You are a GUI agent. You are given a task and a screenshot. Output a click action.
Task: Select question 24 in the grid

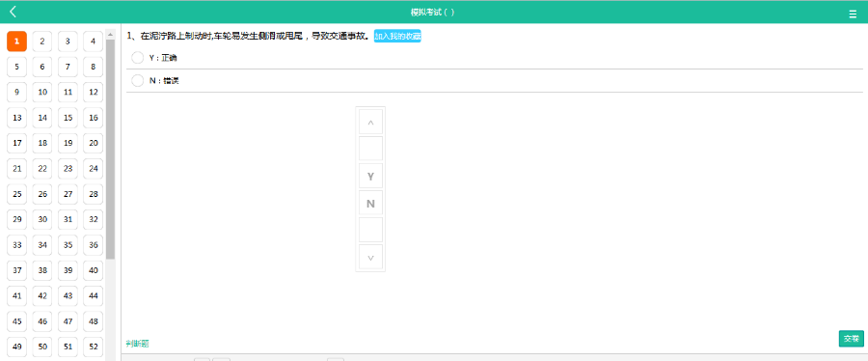point(93,169)
